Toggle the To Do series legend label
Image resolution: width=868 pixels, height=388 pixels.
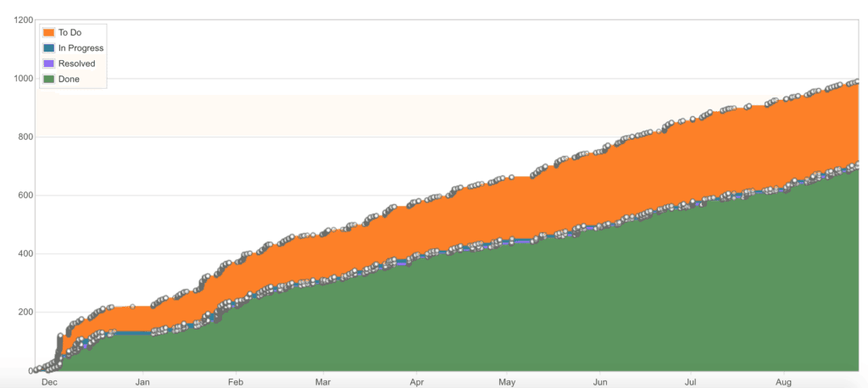[70, 32]
